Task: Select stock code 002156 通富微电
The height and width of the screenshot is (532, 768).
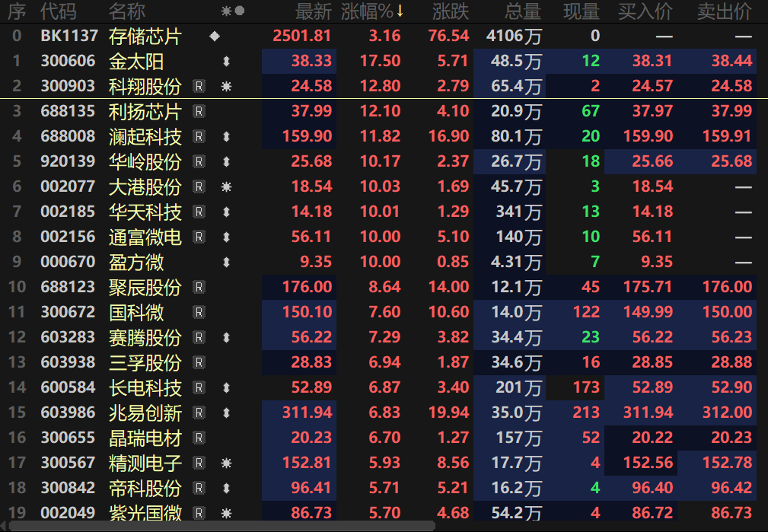Action: click(68, 237)
